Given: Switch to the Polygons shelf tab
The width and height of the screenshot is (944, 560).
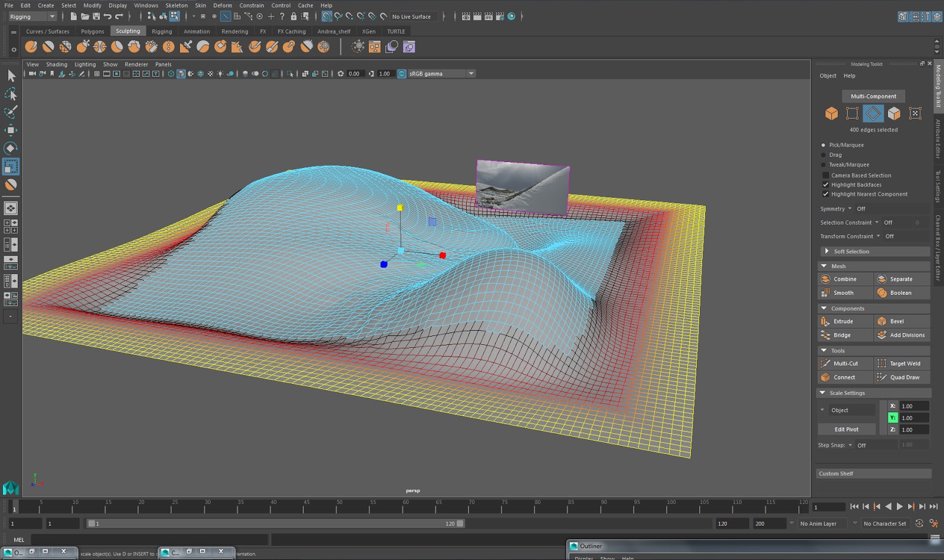Looking at the screenshot, I should [x=92, y=31].
